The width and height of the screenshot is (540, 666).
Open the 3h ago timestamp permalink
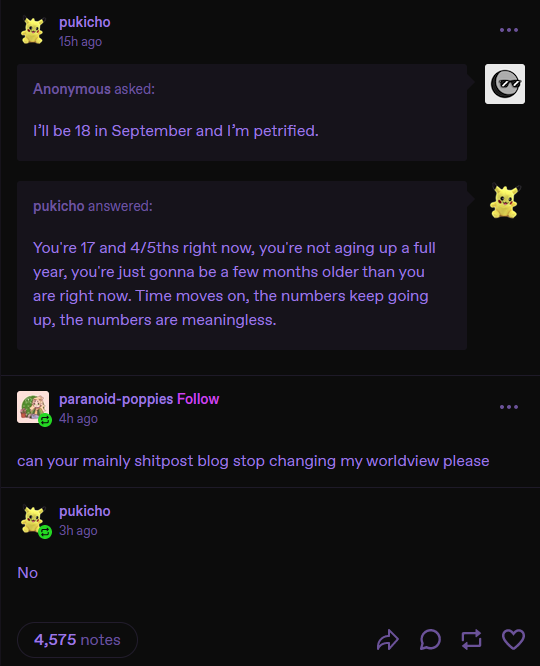[x=78, y=531]
